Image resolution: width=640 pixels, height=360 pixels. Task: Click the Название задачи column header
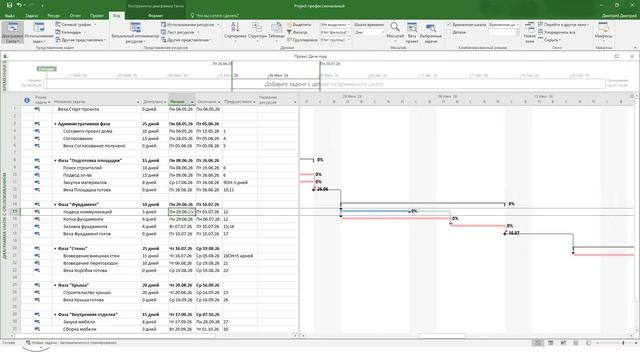point(97,100)
